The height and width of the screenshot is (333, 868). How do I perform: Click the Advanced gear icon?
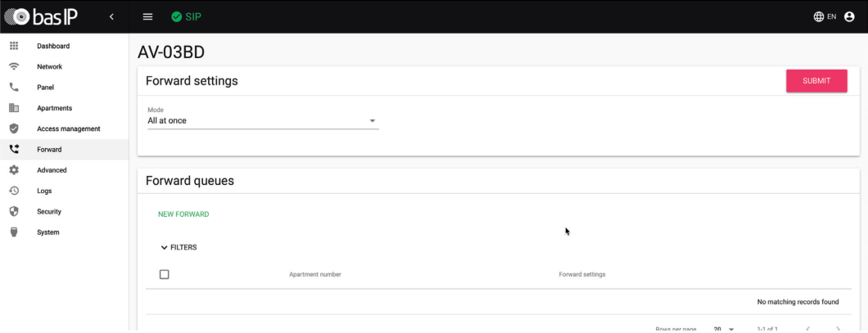point(14,170)
